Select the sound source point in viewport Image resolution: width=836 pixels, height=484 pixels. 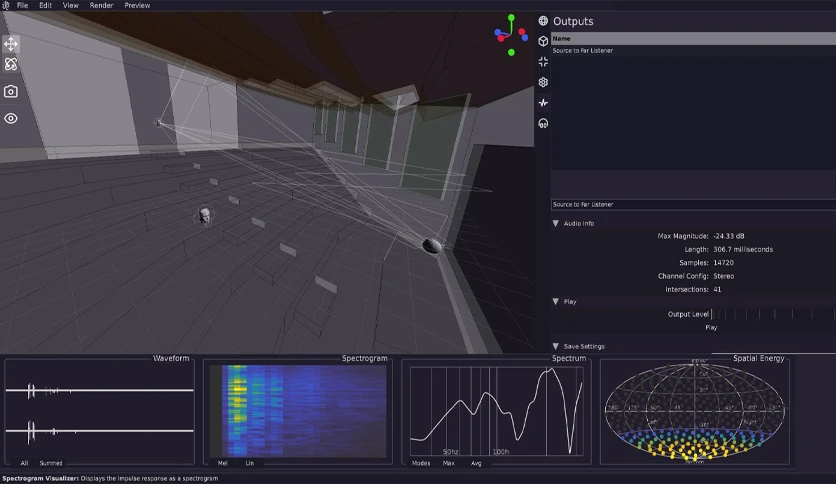point(158,123)
